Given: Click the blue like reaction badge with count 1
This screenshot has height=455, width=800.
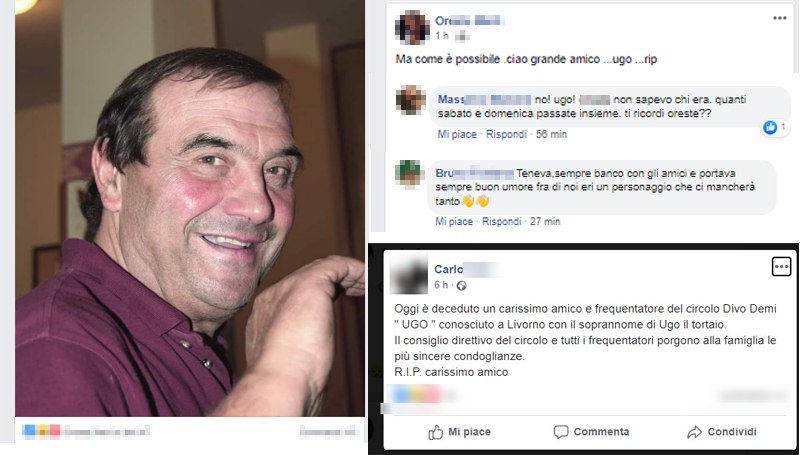Looking at the screenshot, I should [775, 128].
